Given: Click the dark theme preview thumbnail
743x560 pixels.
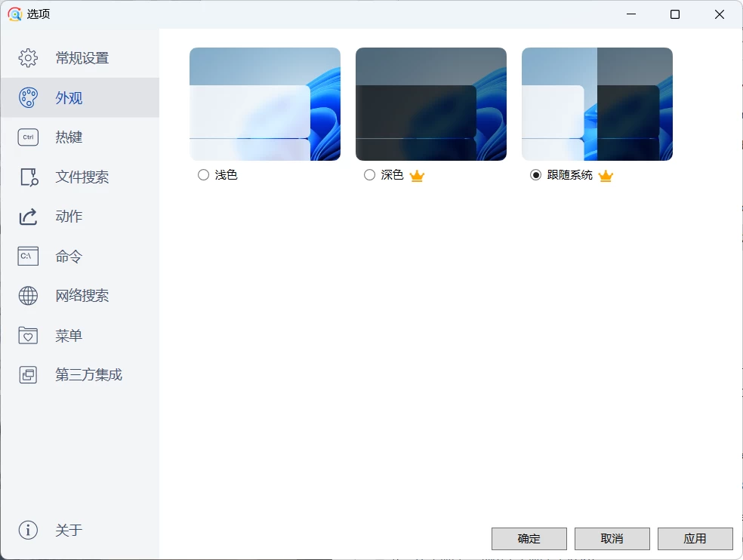Looking at the screenshot, I should tap(431, 103).
